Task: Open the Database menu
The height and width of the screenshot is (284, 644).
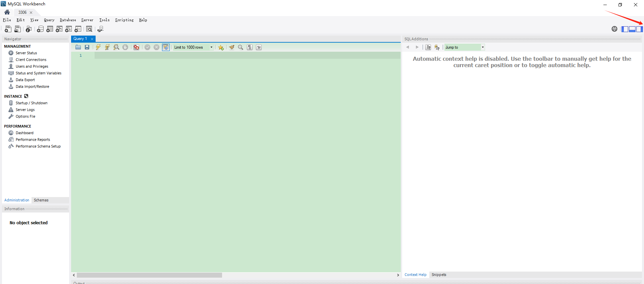Action: pos(68,20)
